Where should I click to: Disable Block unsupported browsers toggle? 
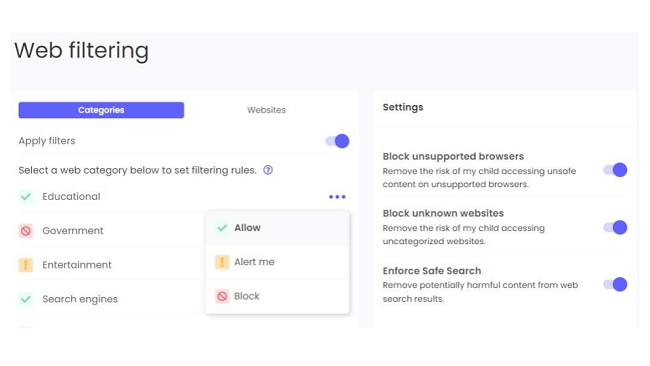615,170
